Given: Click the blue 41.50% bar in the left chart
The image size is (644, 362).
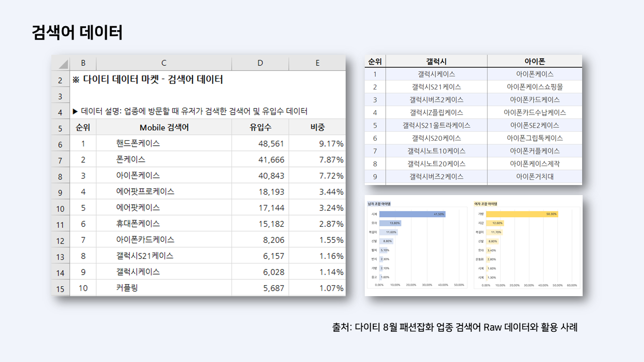Looking at the screenshot, I should tap(413, 214).
